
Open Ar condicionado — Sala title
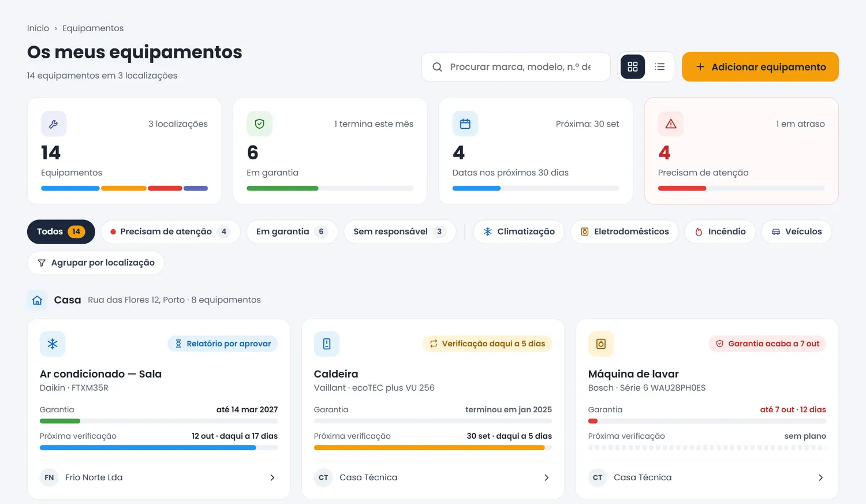click(x=100, y=374)
